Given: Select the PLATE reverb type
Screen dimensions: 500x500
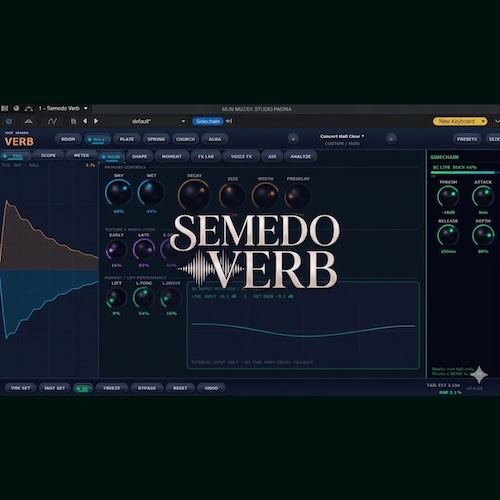Looking at the screenshot, I should 127,139.
